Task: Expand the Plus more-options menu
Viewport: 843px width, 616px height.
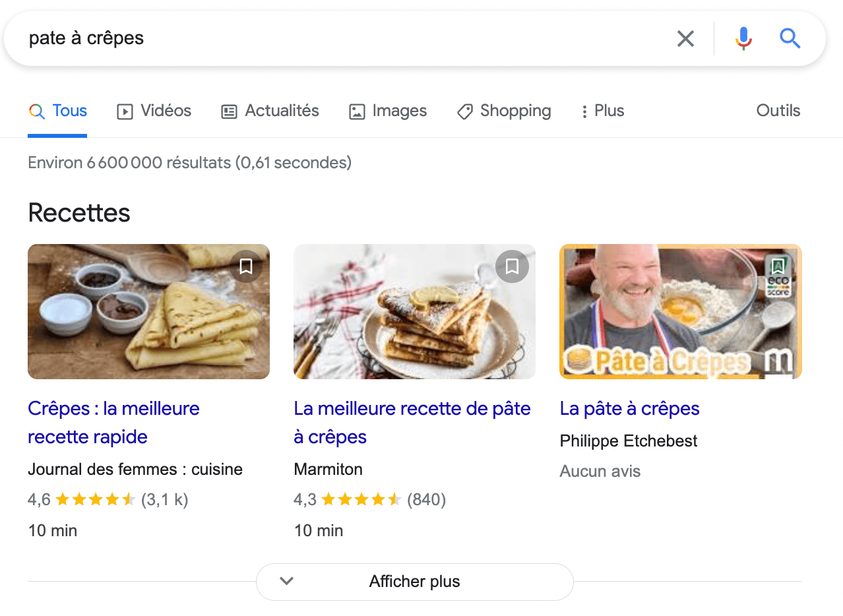Action: point(602,111)
